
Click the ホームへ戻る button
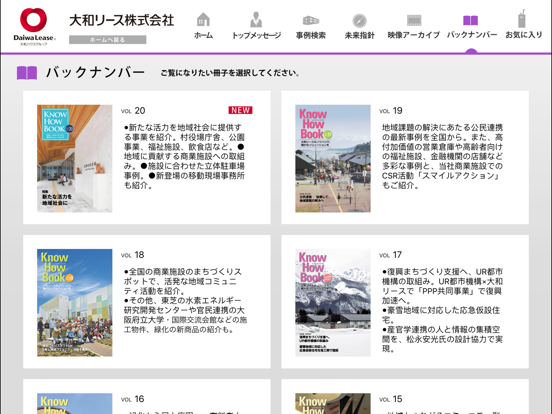click(x=107, y=40)
